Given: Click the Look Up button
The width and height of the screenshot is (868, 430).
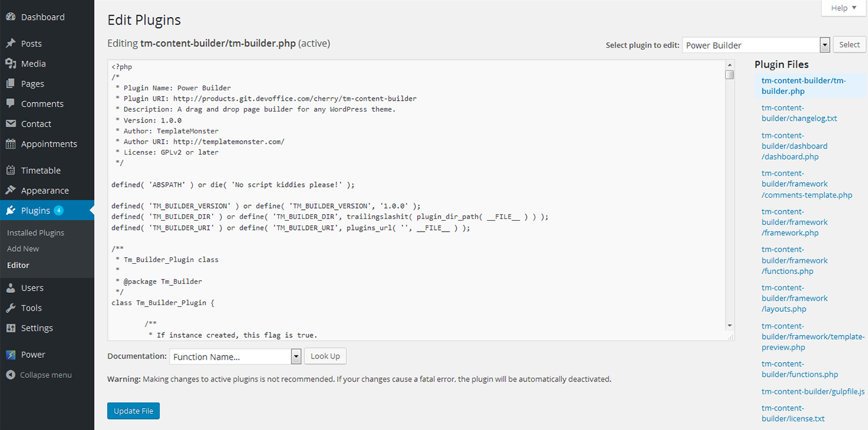Looking at the screenshot, I should (x=325, y=356).
